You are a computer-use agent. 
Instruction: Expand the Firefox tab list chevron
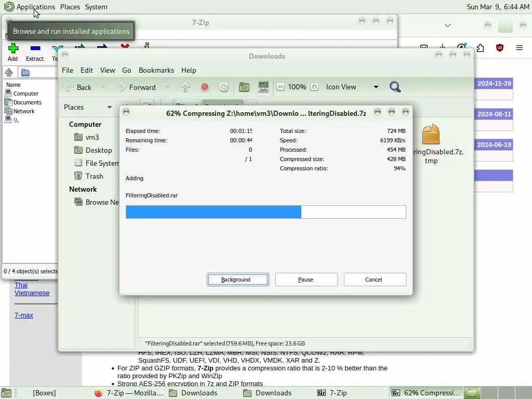448,25
